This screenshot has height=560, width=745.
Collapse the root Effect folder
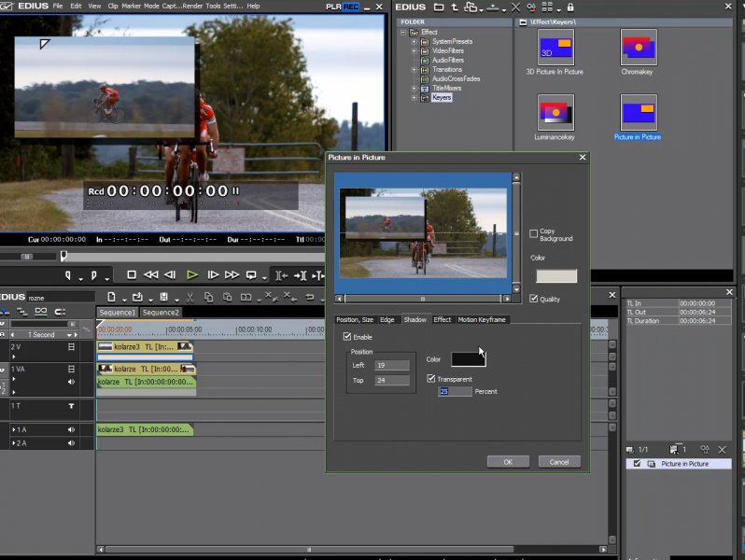(403, 32)
